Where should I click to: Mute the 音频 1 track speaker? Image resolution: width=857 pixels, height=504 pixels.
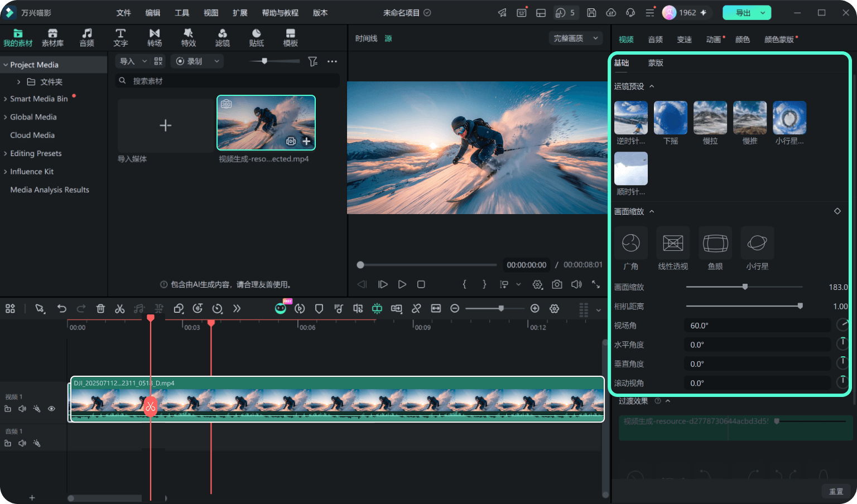22,443
